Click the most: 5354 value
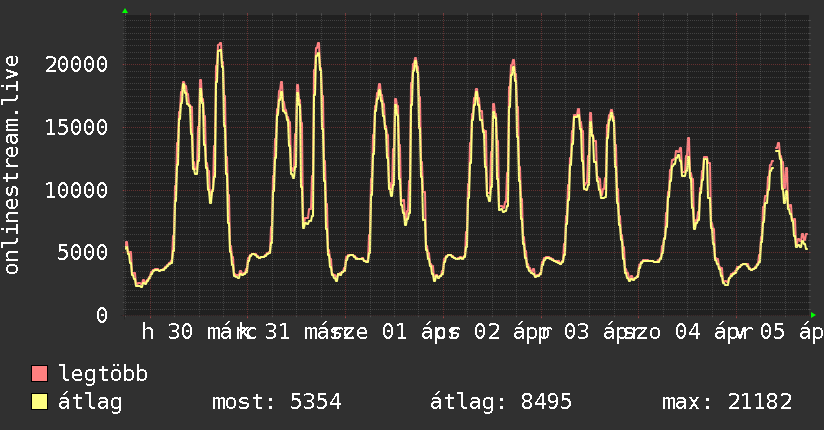Image resolution: width=824 pixels, height=430 pixels. (x=277, y=402)
